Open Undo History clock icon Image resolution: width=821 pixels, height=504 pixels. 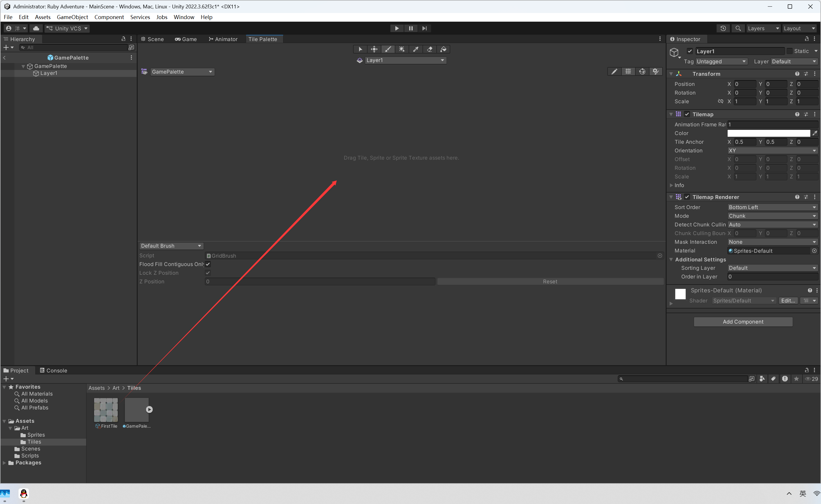pos(723,28)
